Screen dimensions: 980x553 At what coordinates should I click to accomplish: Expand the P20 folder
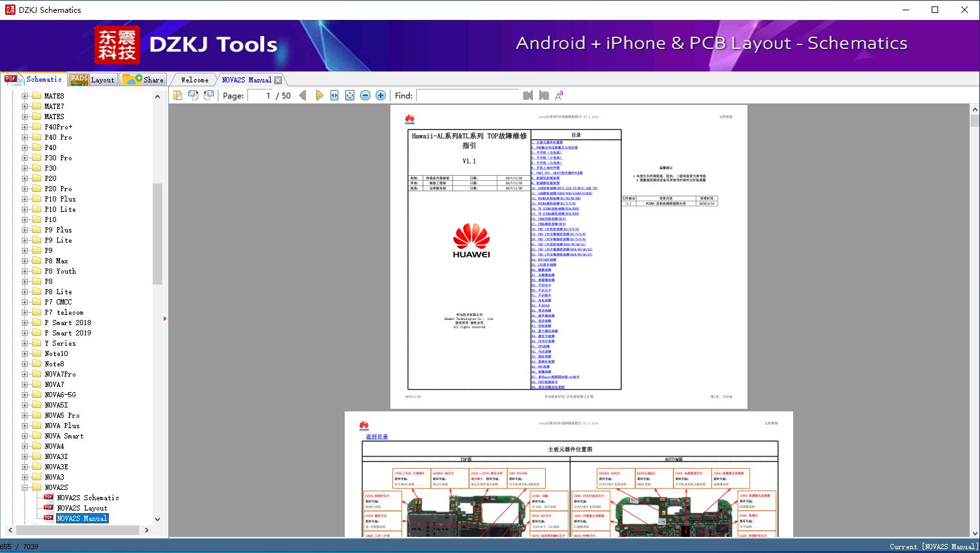coord(25,178)
